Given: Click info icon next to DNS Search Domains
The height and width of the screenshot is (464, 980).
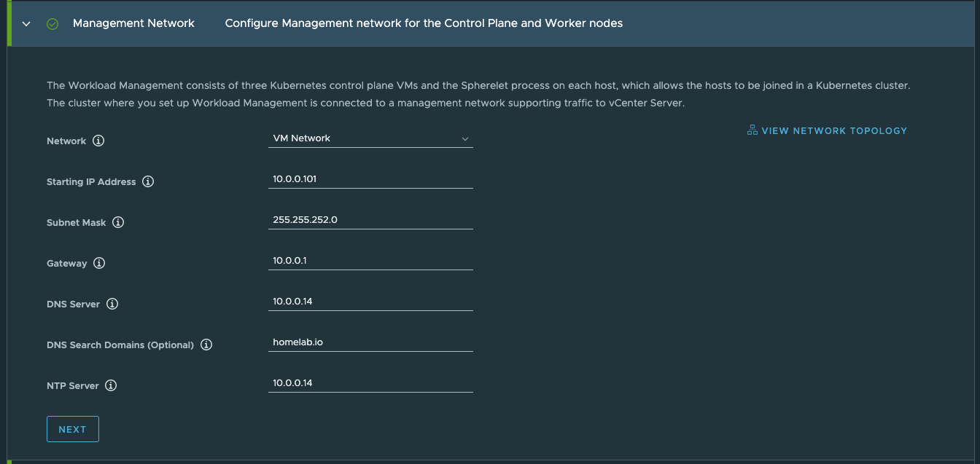Looking at the screenshot, I should pos(206,345).
